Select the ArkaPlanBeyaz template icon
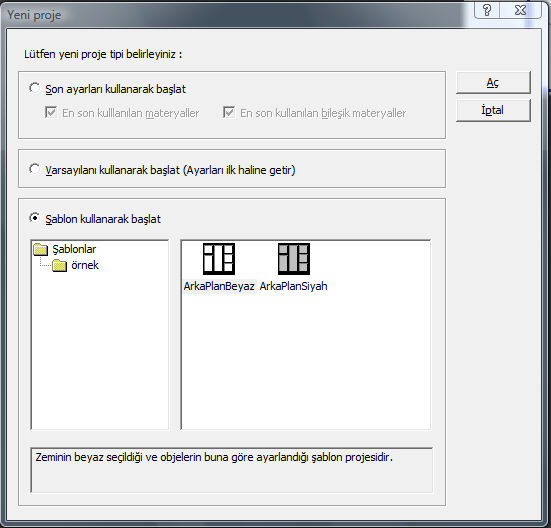 (x=219, y=259)
